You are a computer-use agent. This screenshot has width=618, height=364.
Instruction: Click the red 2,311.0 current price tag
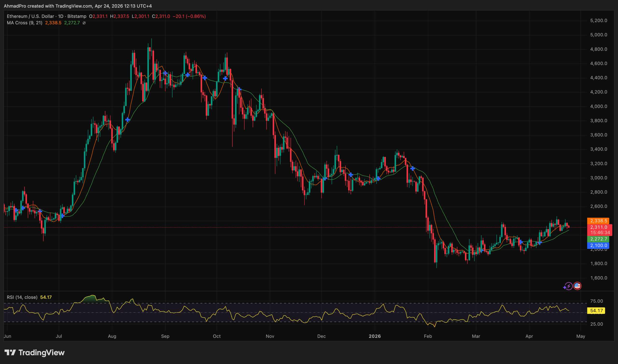[x=599, y=227]
